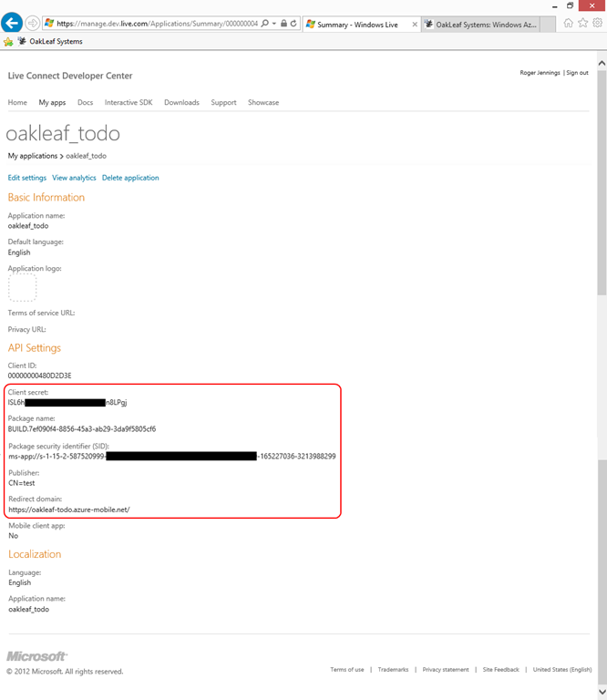Click the Package name BUILD value
This screenshot has width=607, height=700.
pyautogui.click(x=82, y=429)
